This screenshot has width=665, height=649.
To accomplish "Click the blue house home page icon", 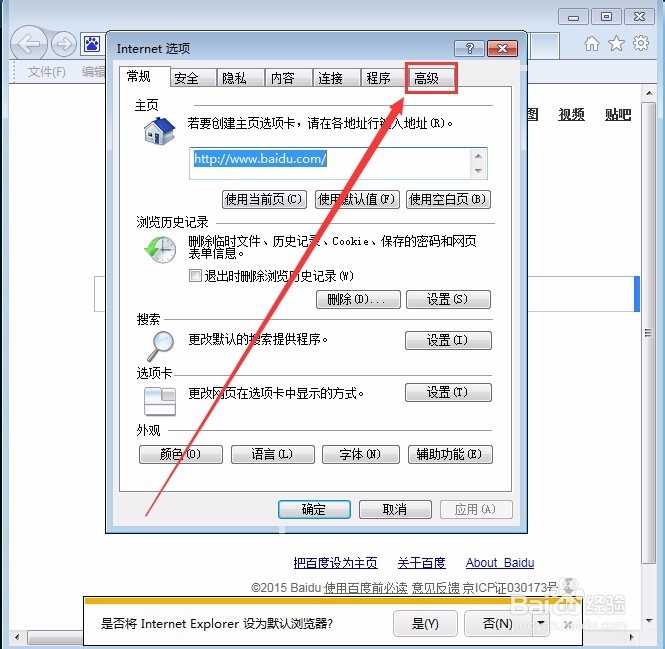I will tap(159, 131).
